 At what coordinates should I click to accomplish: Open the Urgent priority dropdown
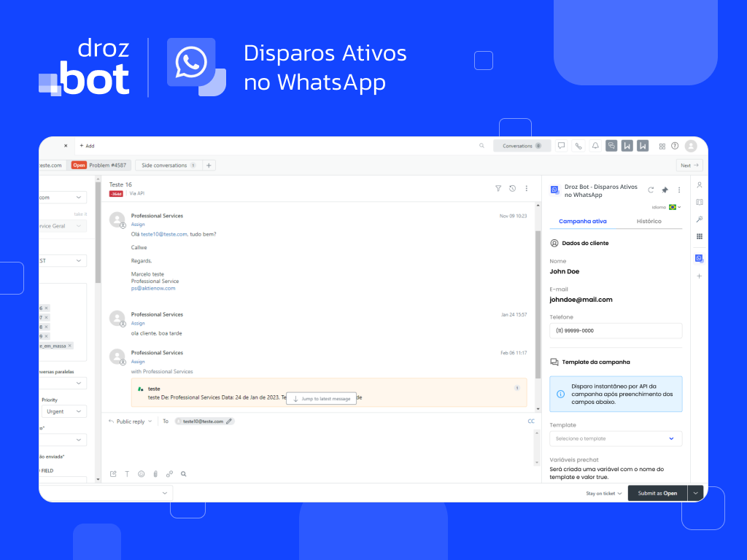(63, 411)
